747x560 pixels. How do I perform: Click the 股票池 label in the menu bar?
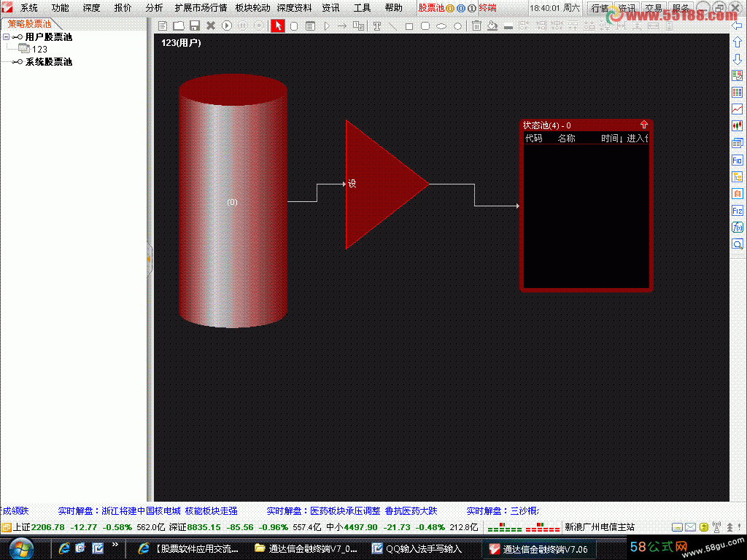431,8
